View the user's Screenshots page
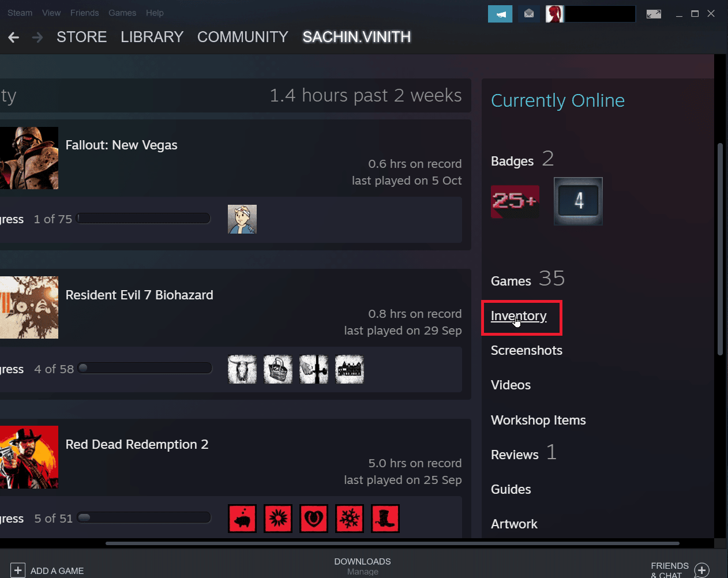The image size is (728, 578). pyautogui.click(x=526, y=350)
